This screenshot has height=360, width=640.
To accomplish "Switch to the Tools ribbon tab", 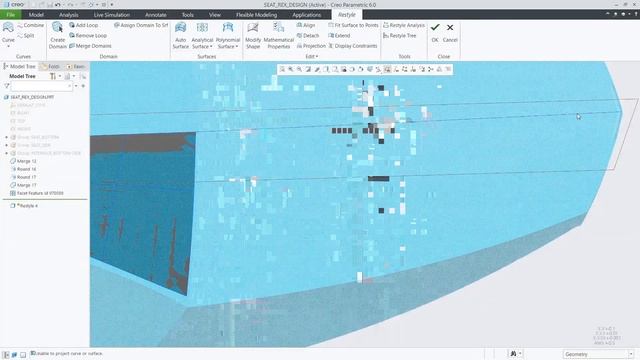I will (188, 15).
